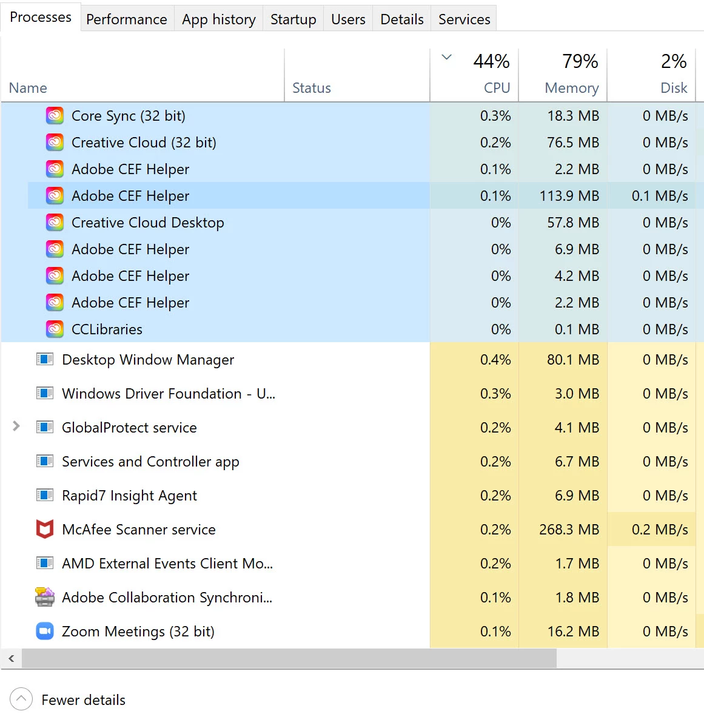Open the Performance tab
The height and width of the screenshot is (728, 704).
tap(127, 19)
